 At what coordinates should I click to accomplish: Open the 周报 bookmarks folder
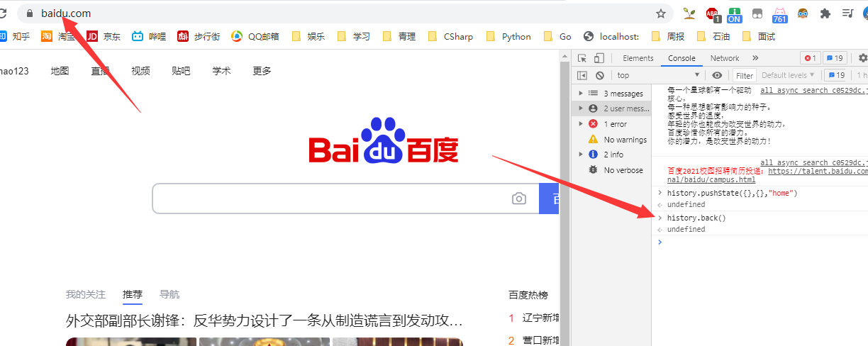pos(668,36)
